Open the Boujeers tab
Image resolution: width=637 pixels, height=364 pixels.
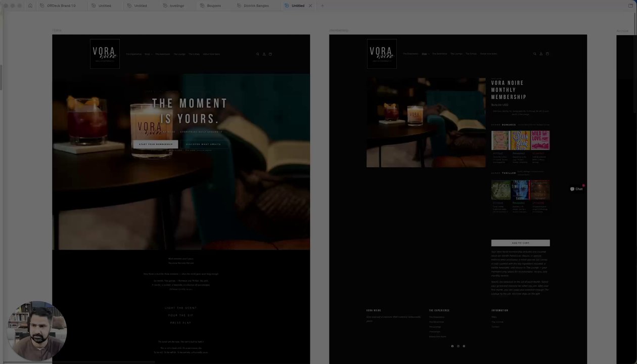click(x=210, y=6)
